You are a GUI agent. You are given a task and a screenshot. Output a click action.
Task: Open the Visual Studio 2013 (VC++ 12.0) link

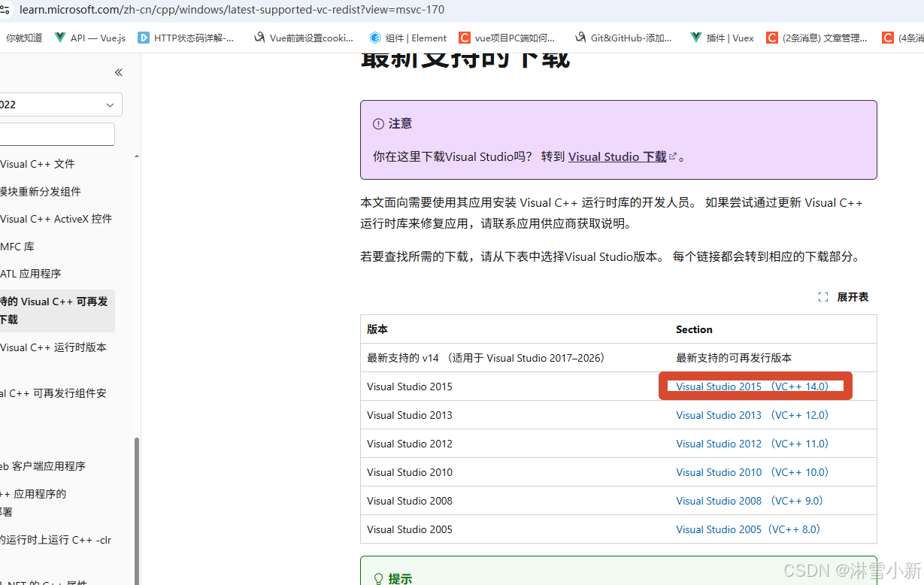coord(752,415)
